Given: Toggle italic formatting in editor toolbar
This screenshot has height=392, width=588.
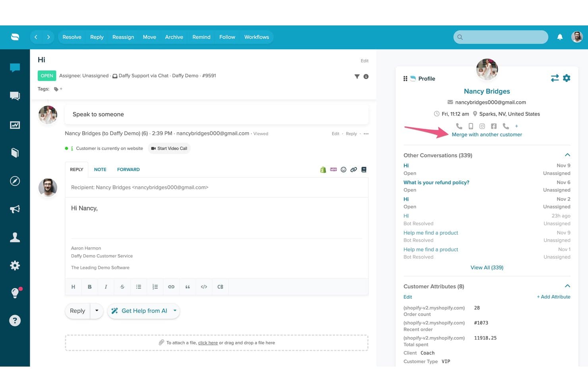Looking at the screenshot, I should (106, 287).
